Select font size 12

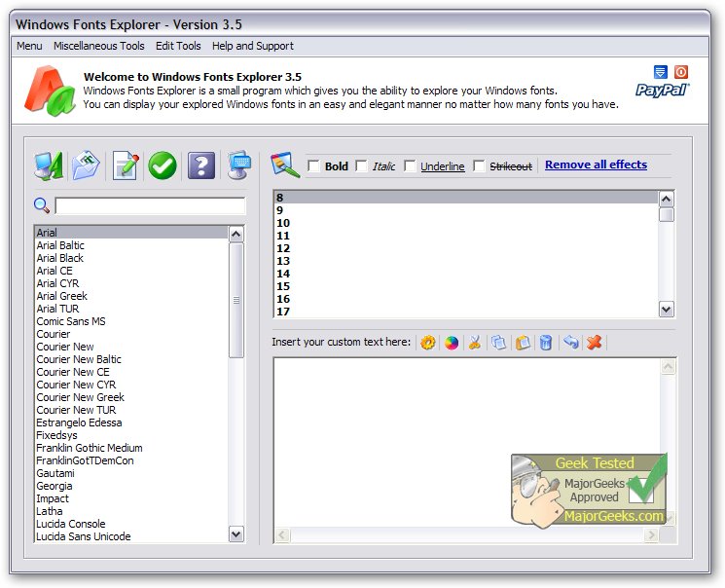coord(466,248)
